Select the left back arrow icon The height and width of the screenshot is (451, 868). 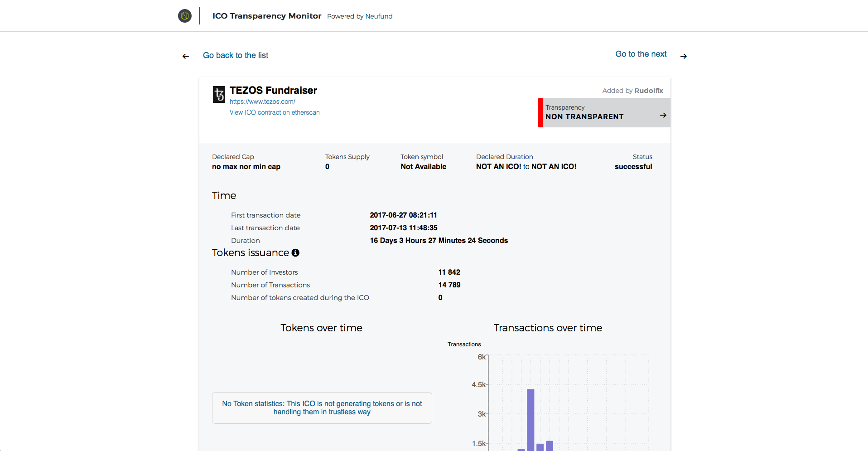click(x=186, y=56)
